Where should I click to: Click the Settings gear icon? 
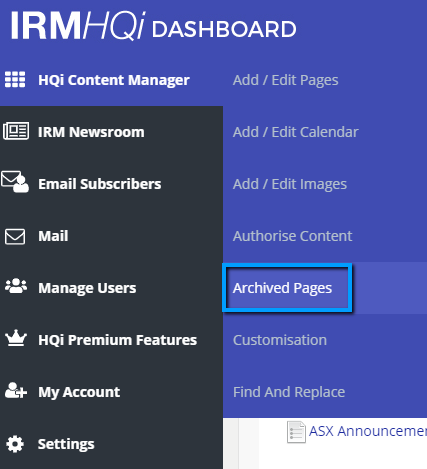[x=15, y=444]
